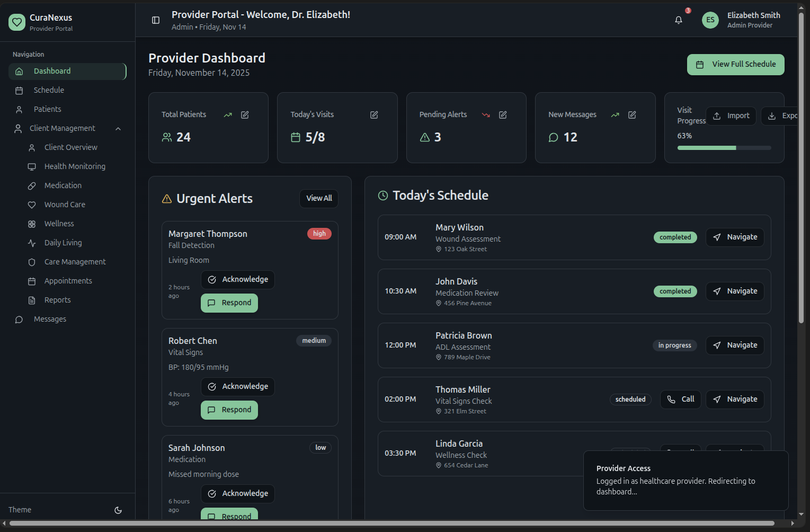Collapse the Client Management section
This screenshot has height=532, width=810.
point(118,129)
